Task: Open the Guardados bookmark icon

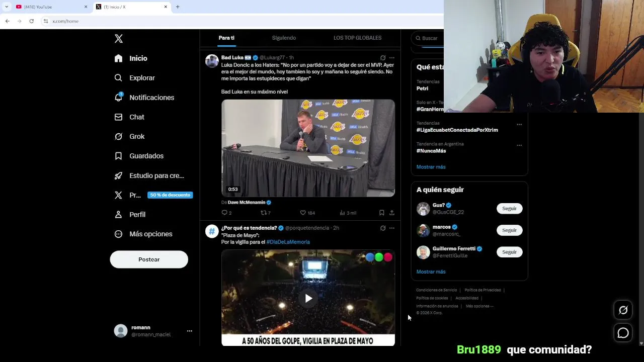Action: click(x=118, y=156)
